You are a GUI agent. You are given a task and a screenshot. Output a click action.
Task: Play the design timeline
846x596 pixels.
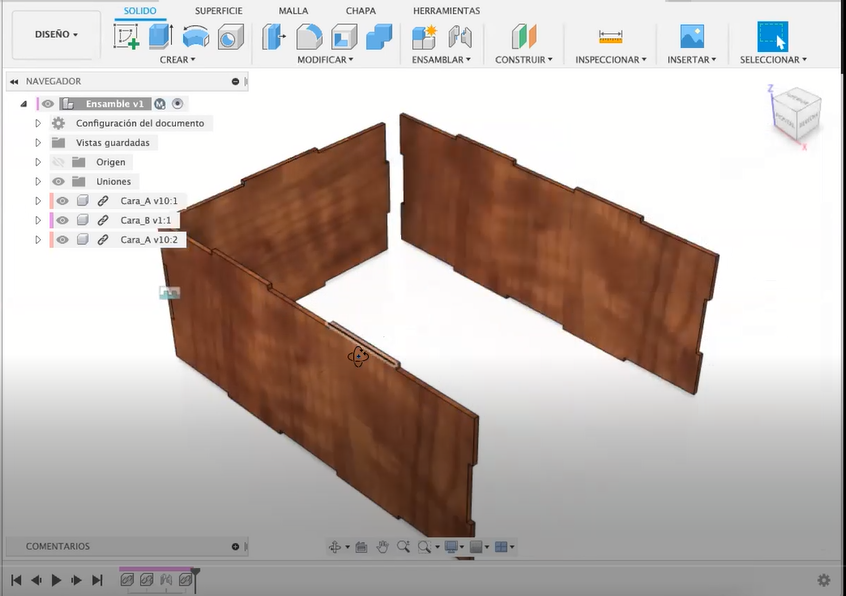coord(56,580)
